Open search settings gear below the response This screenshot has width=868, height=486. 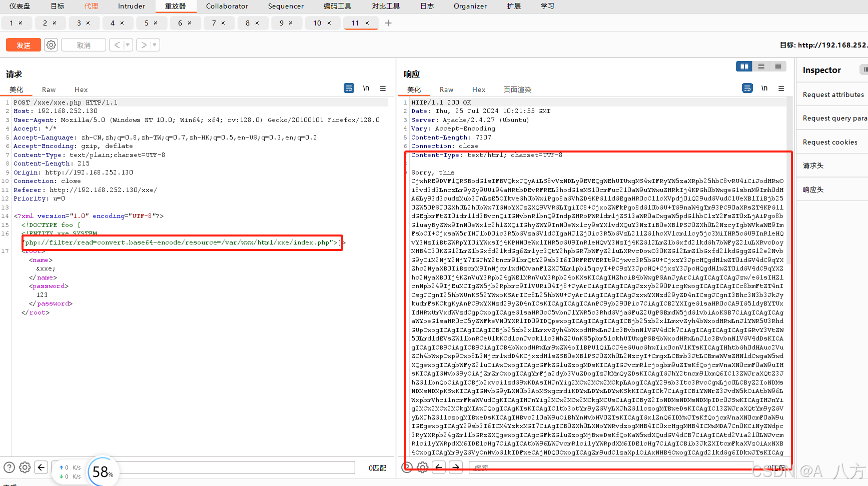pyautogui.click(x=423, y=467)
